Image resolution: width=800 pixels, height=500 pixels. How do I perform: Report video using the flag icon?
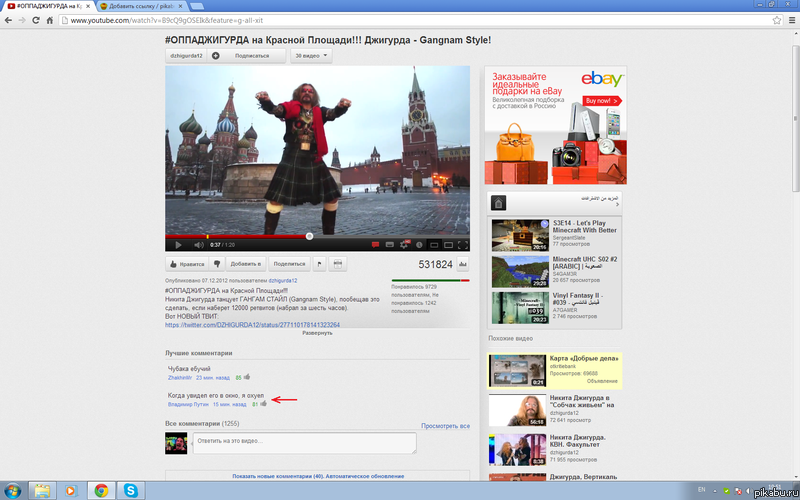[319, 264]
